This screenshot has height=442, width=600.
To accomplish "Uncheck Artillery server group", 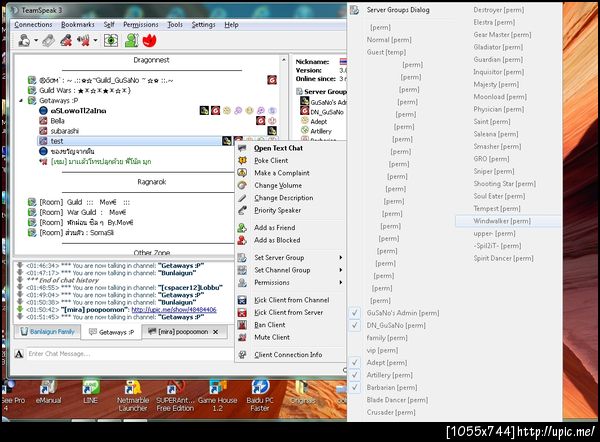I will pyautogui.click(x=355, y=375).
